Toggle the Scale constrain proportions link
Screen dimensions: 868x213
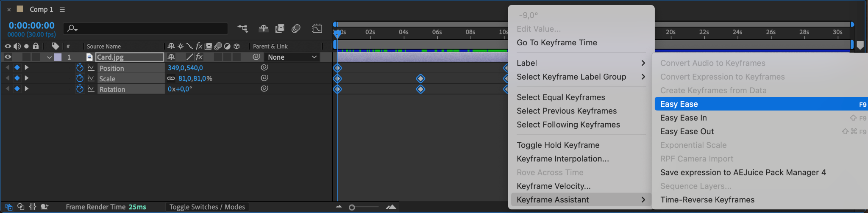coord(171,78)
